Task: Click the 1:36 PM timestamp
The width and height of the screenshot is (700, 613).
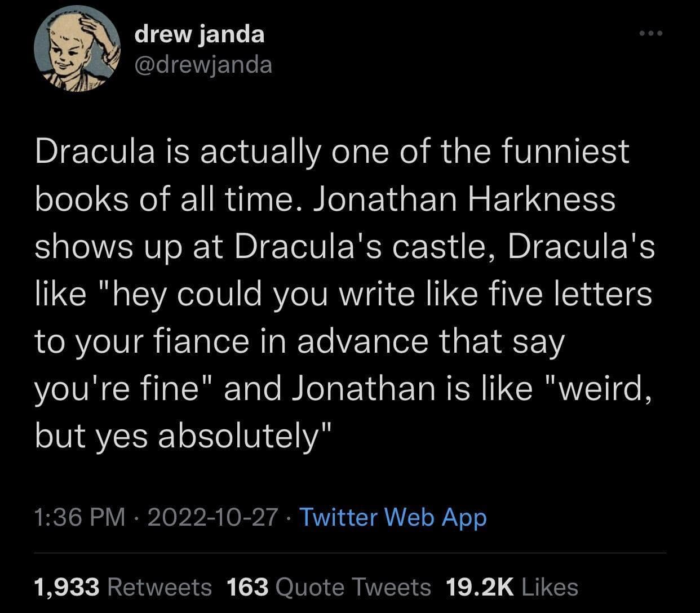Action: tap(79, 517)
